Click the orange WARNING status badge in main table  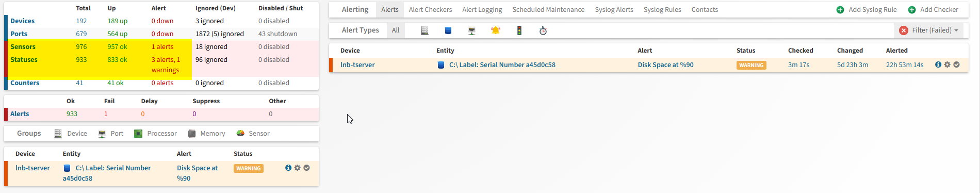[751, 65]
